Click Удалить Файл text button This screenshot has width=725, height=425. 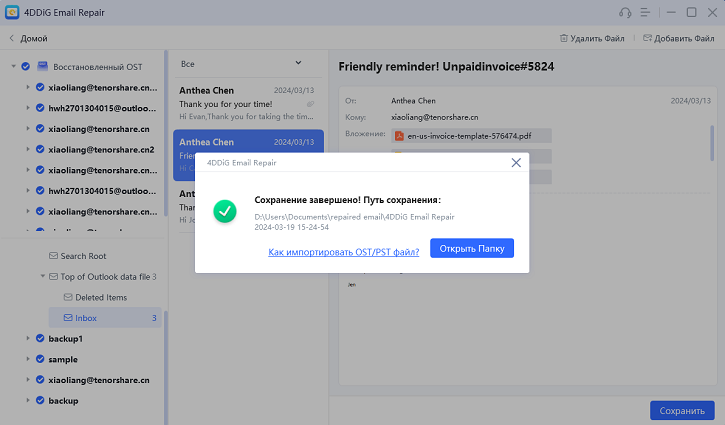[597, 38]
